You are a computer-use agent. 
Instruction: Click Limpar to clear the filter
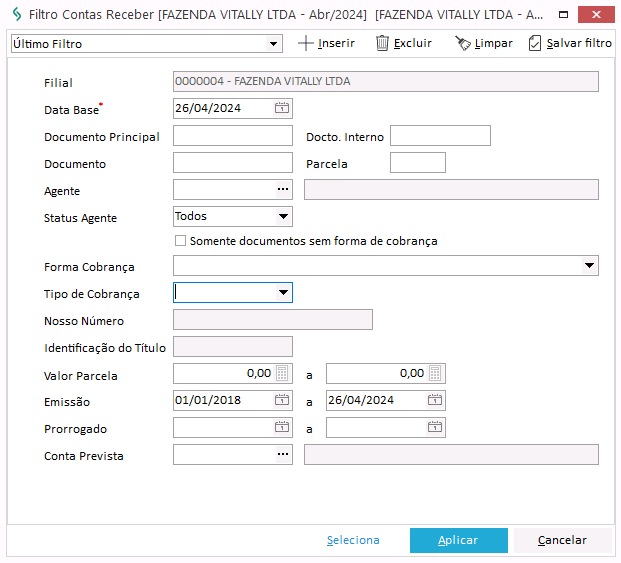484,44
